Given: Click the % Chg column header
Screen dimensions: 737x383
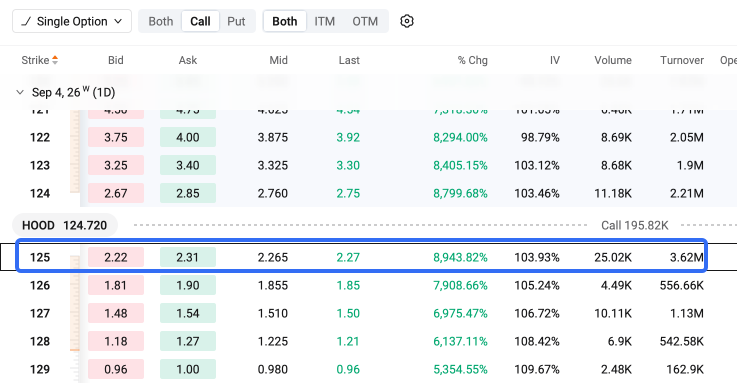Looking at the screenshot, I should coord(472,60).
